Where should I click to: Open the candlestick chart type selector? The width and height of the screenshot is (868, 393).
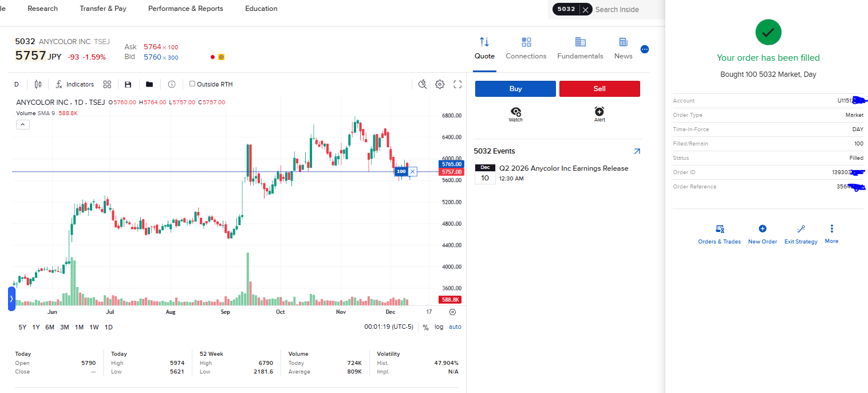tap(38, 84)
